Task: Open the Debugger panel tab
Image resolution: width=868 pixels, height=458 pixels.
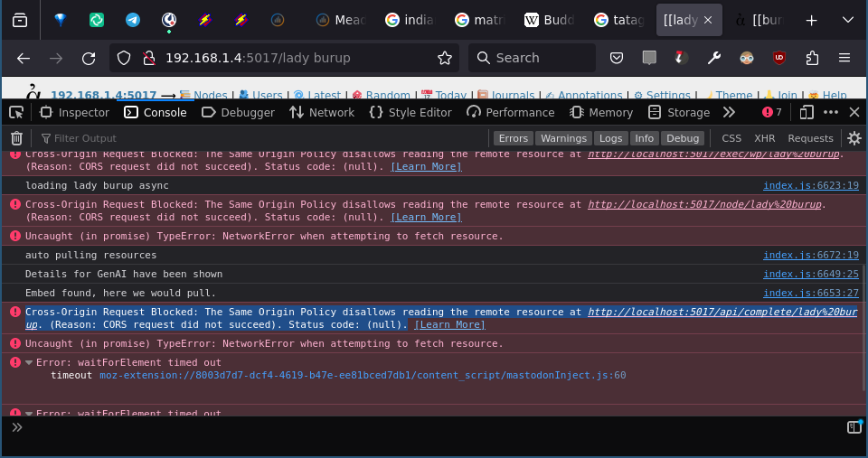Action: point(238,112)
